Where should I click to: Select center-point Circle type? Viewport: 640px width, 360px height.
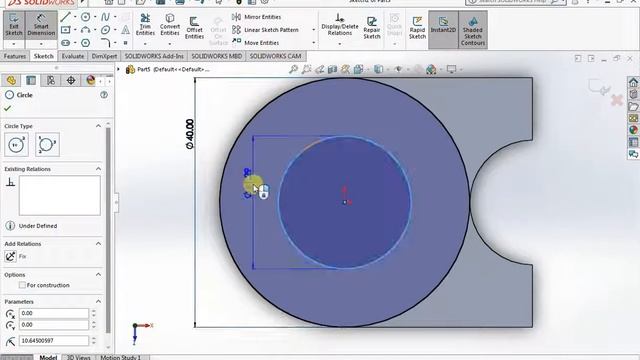pos(16,144)
